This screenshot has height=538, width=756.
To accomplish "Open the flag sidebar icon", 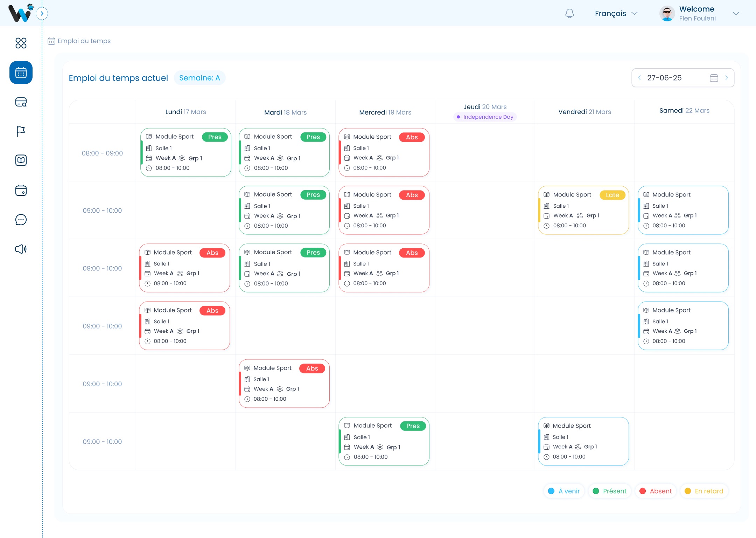I will [21, 131].
